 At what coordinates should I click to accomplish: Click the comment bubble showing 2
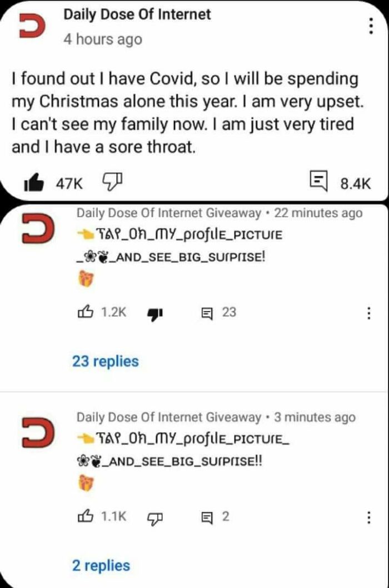click(207, 517)
